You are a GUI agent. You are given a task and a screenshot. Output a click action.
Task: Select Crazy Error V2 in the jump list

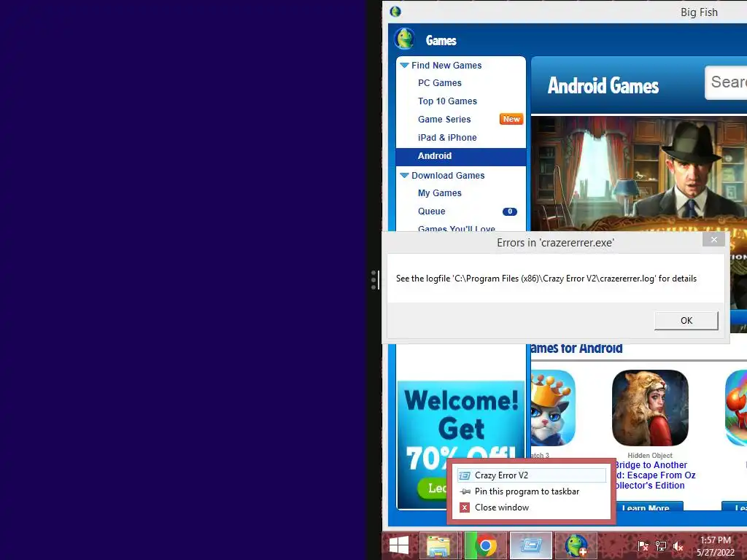[532, 475]
